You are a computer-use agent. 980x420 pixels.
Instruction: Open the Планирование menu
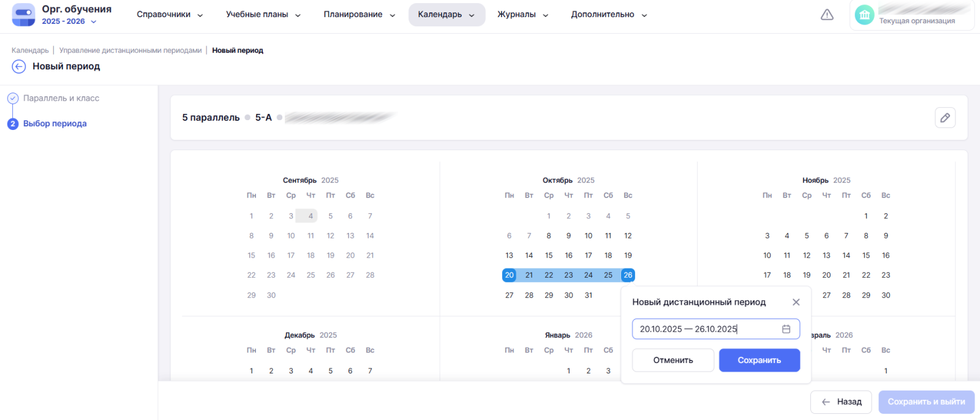click(359, 15)
